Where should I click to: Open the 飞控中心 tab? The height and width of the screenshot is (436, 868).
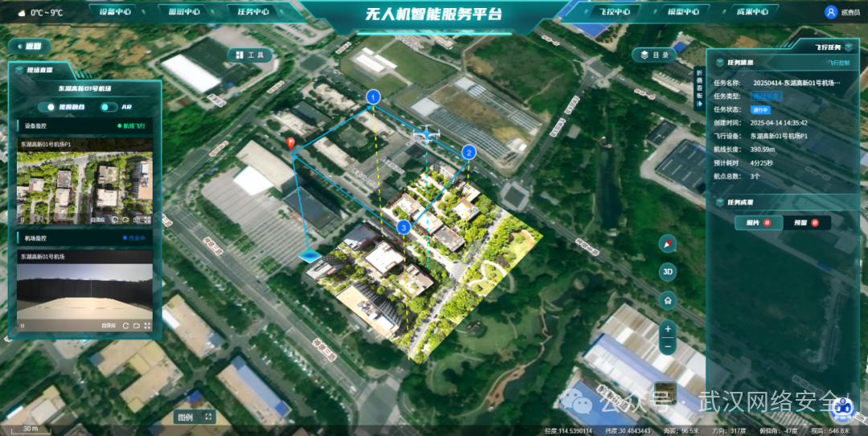coord(616,11)
